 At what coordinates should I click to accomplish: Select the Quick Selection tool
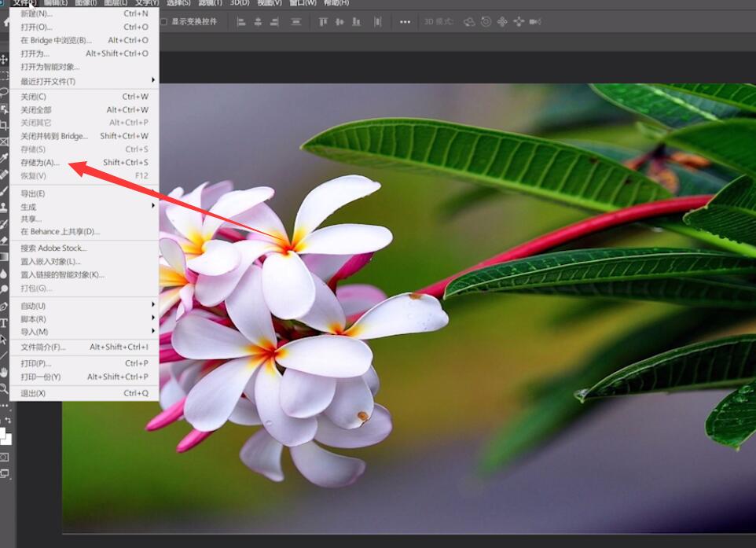4,109
